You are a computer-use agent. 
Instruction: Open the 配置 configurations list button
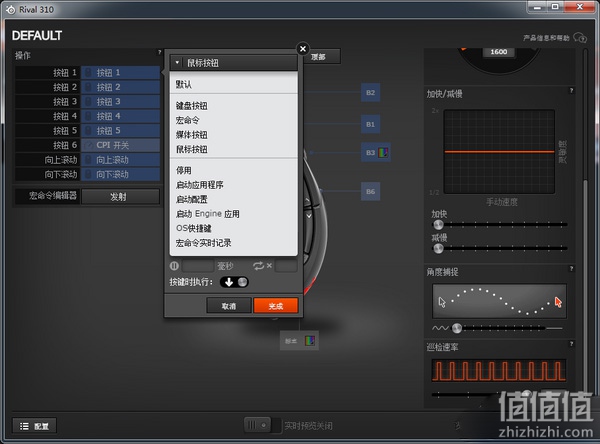(x=34, y=426)
